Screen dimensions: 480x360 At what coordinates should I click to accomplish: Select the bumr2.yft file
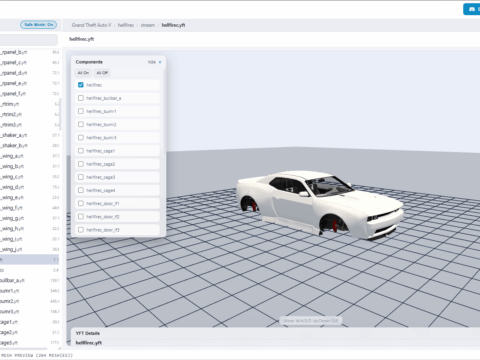pos(29,301)
